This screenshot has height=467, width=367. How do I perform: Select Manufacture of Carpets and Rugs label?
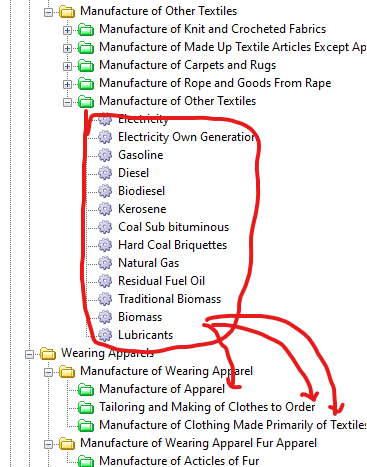pos(187,65)
